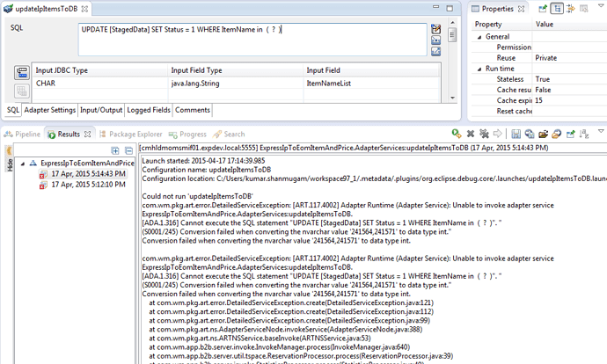
Task: Close the Results view tab
Action: (87, 135)
